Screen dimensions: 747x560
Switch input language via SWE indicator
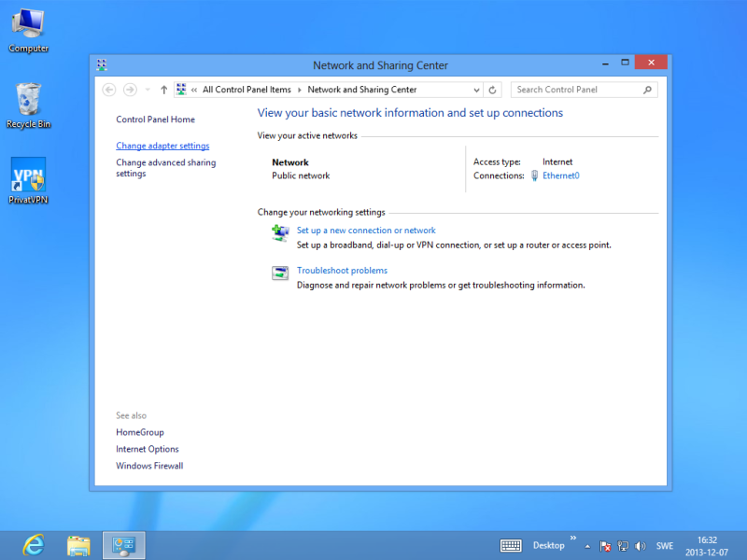(x=665, y=546)
